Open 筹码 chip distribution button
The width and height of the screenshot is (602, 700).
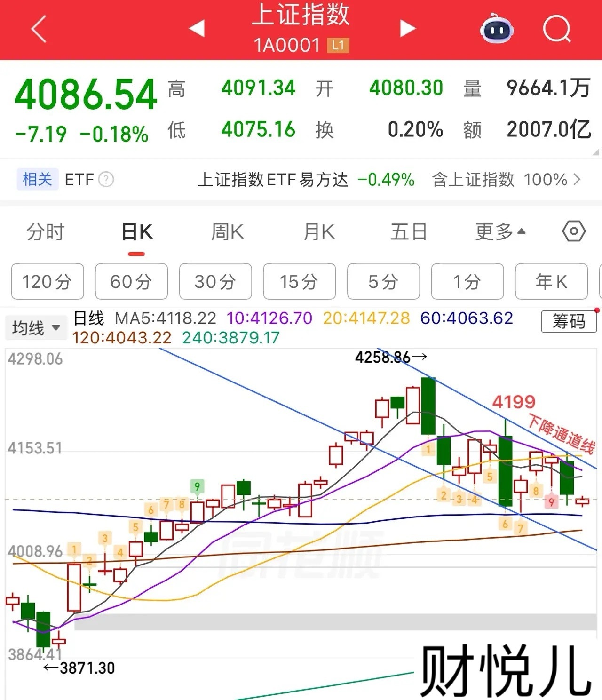point(569,322)
